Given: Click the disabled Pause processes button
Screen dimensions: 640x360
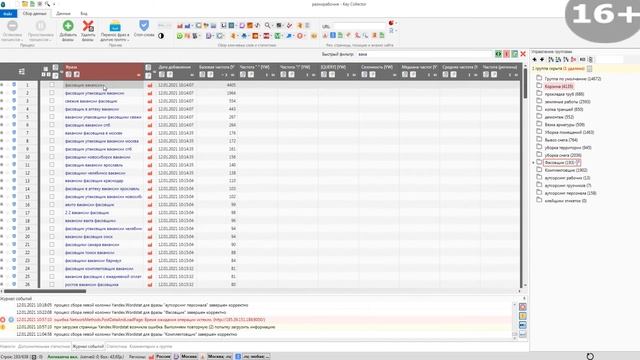Looking at the screenshot, I should pyautogui.click(x=41, y=31).
